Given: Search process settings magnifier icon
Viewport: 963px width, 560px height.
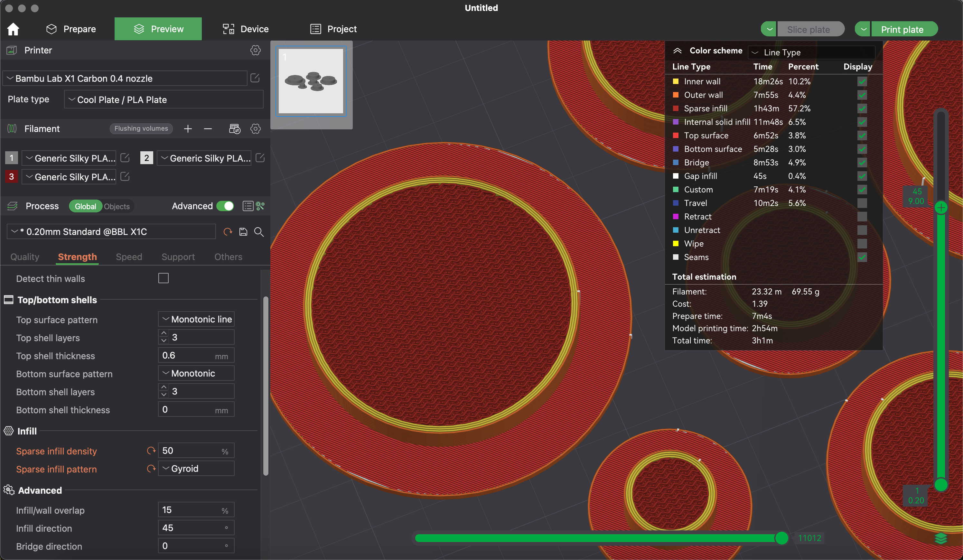Looking at the screenshot, I should [259, 232].
